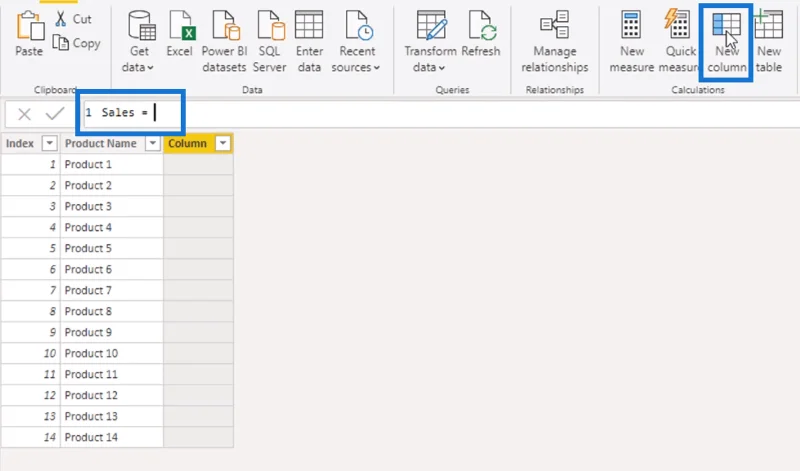
Task: Open the Enter data table icon
Action: click(309, 26)
